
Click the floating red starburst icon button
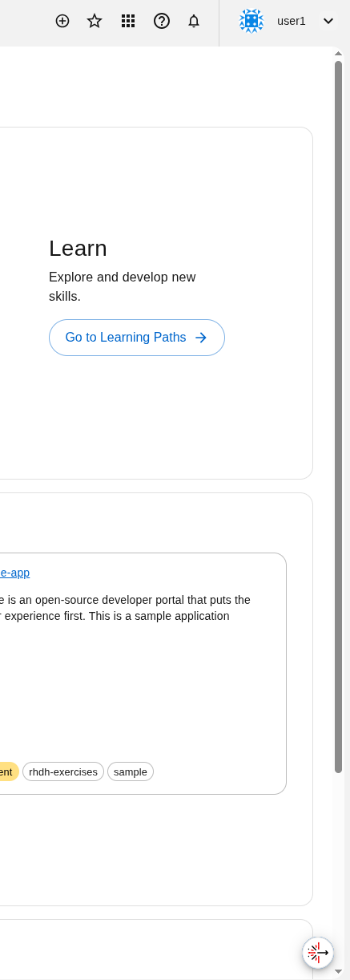[x=318, y=953]
